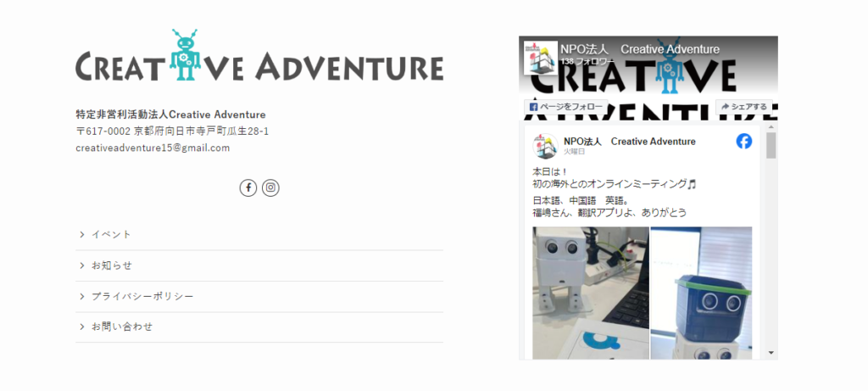The height and width of the screenshot is (391, 868).
Task: Click scrollbar down arrow in Facebook widget
Action: point(771,352)
